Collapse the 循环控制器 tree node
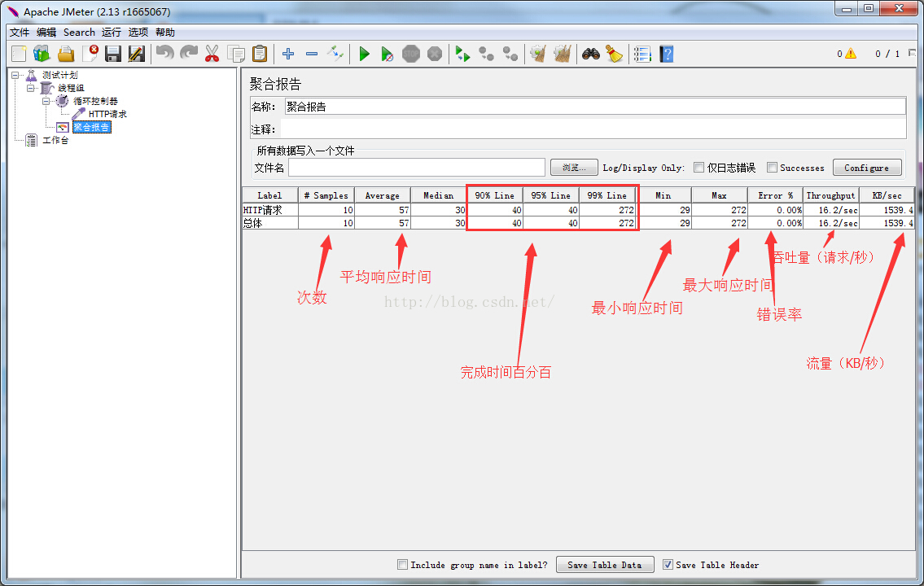 (x=46, y=101)
